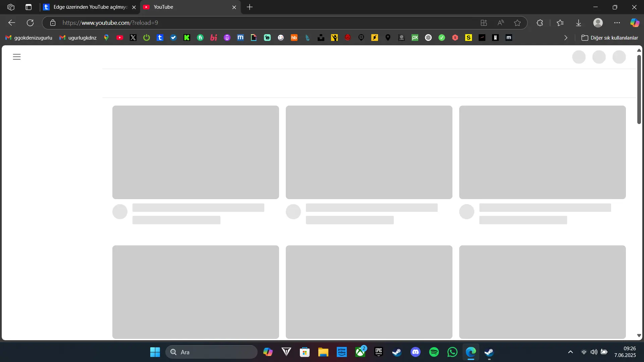Open the Windows Start menu
The image size is (644, 362).
click(x=155, y=352)
